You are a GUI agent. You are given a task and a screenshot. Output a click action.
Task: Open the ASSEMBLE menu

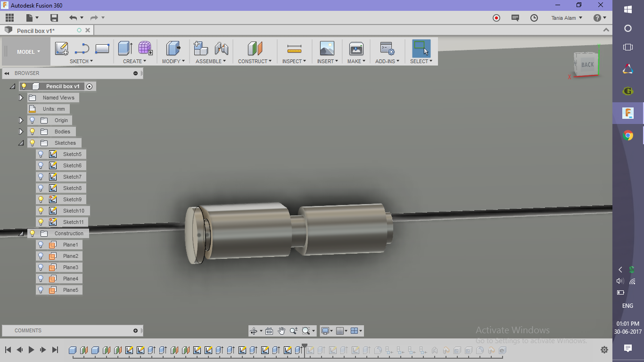pyautogui.click(x=211, y=61)
